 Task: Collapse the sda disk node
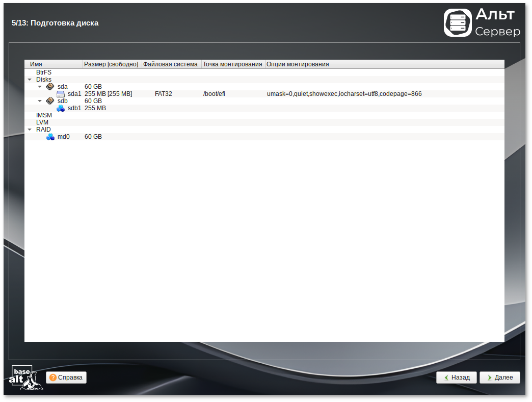point(40,87)
